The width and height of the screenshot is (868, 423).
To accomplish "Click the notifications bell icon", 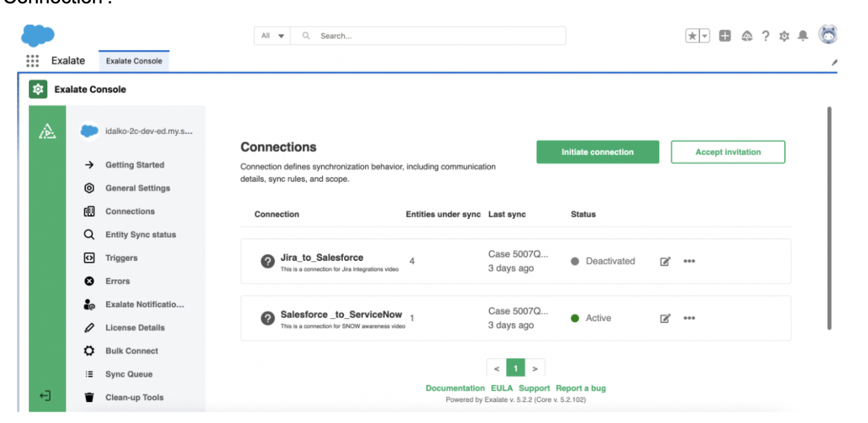I will (x=803, y=36).
